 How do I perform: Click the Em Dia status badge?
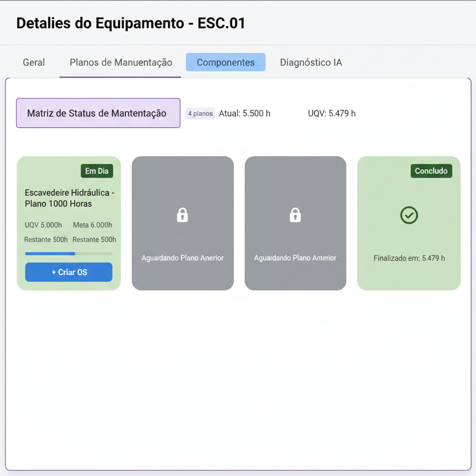coord(97,171)
